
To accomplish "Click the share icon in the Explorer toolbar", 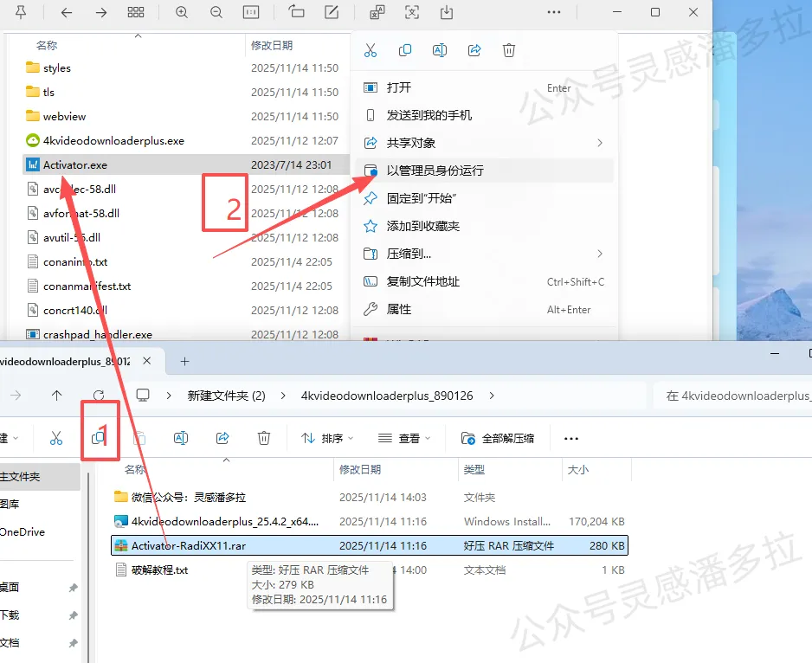I will 222,438.
